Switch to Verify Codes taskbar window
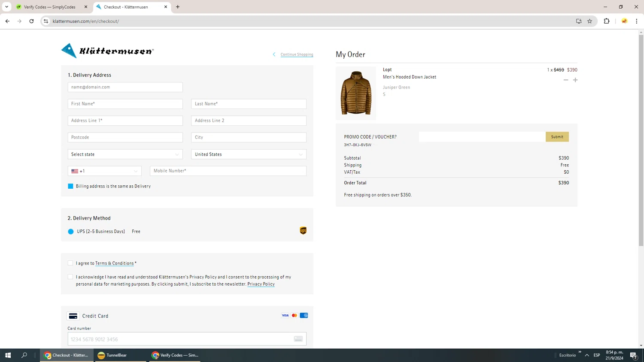 [175, 355]
